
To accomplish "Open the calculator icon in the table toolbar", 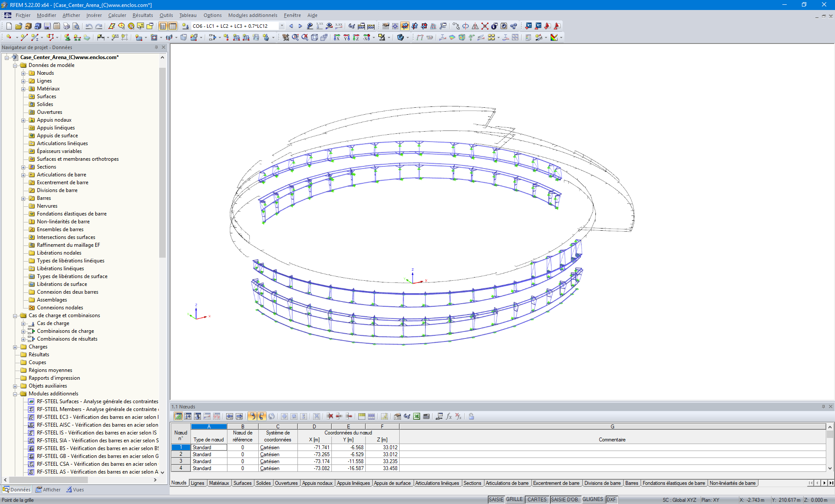I will [425, 417].
